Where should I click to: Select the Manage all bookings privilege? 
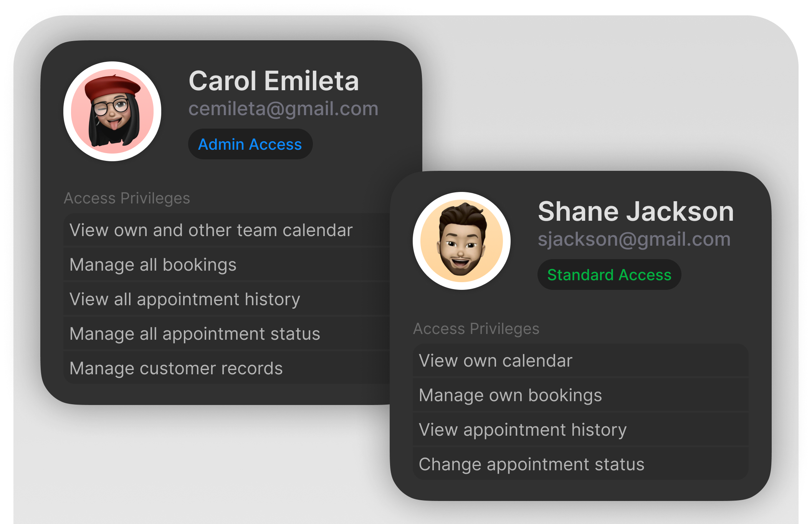tap(227, 264)
